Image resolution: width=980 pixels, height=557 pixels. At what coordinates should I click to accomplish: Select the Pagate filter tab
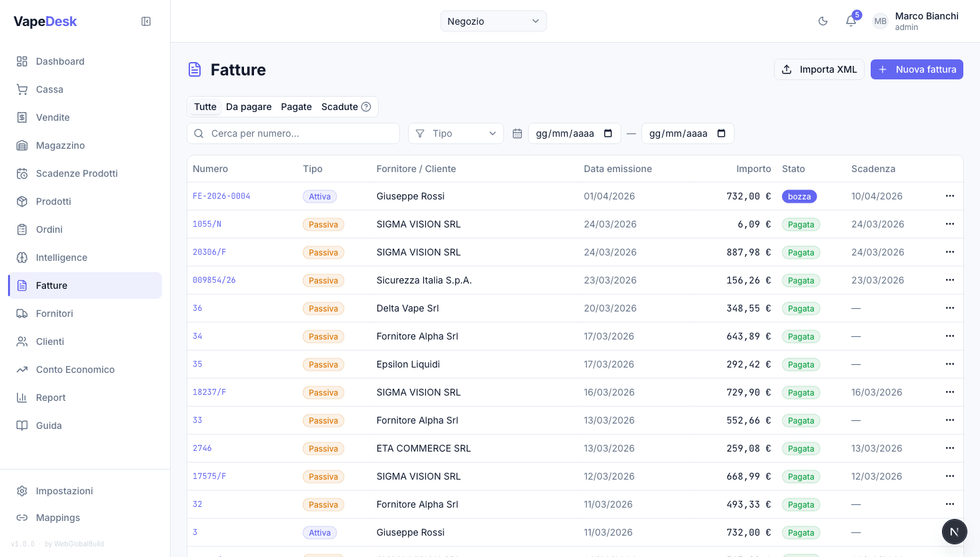click(x=296, y=107)
